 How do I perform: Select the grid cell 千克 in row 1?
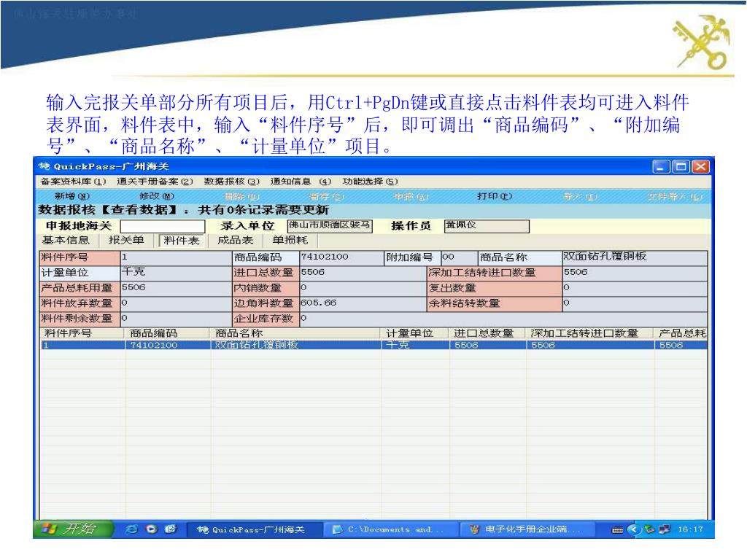click(x=415, y=345)
